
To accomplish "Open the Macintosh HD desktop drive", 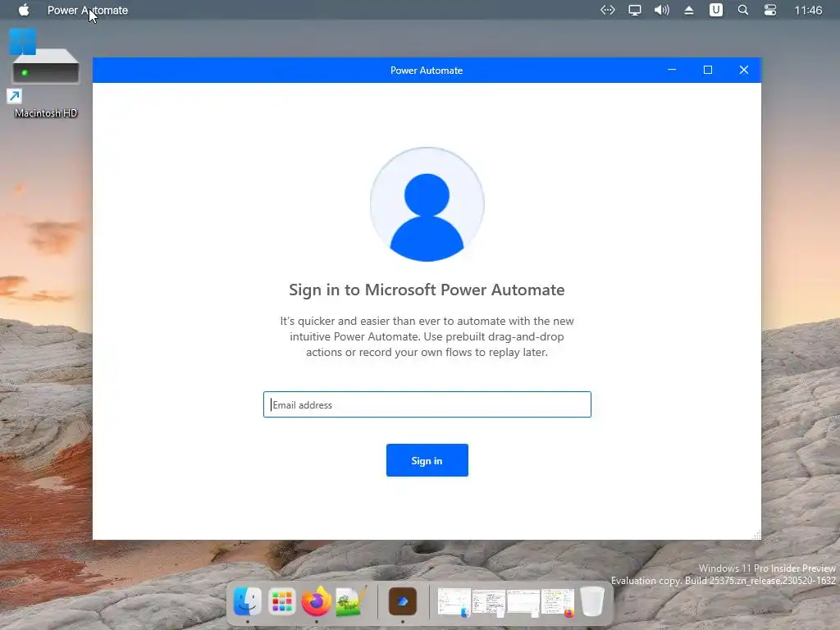I will (46, 74).
